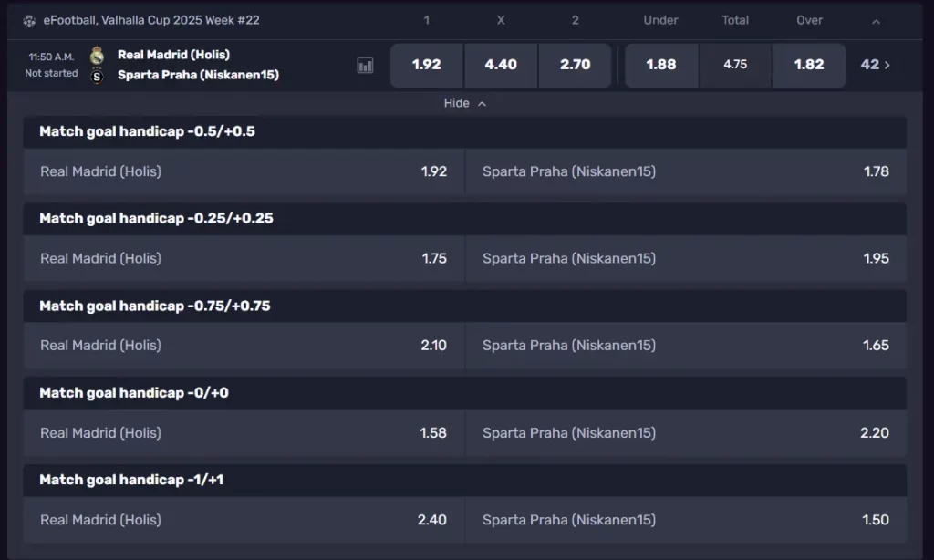View the 42 extra markets link
This screenshot has height=560, width=934.
click(870, 65)
